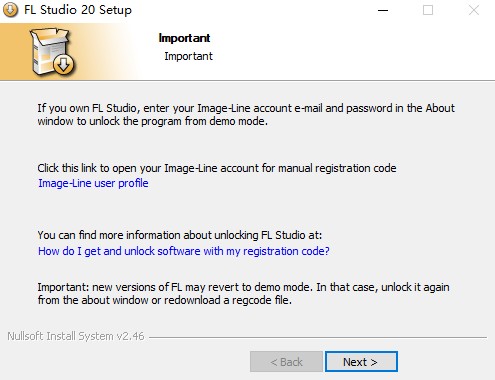Click the 'You can find more information' text
Viewport: 495px width, 380px height.
tap(180, 235)
